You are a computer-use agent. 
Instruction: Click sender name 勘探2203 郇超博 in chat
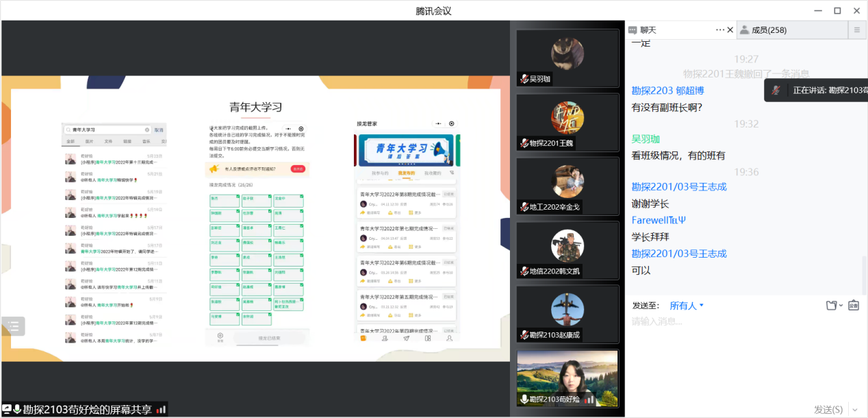tap(667, 90)
